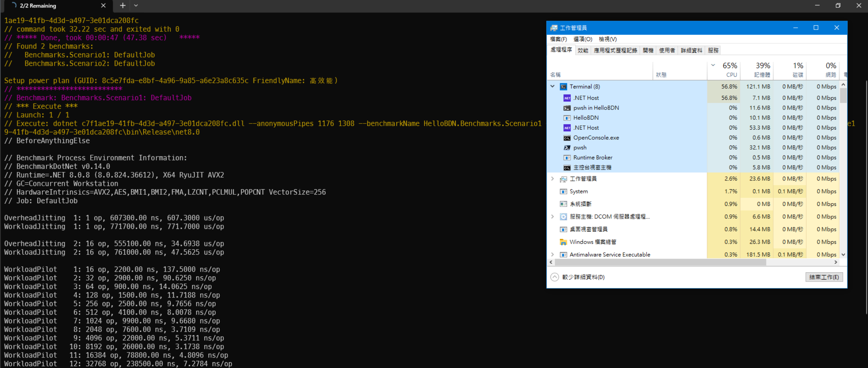Switch to the 應用程式歷程記錄 tab
Viewport: 868px width, 368px height.
coord(615,51)
